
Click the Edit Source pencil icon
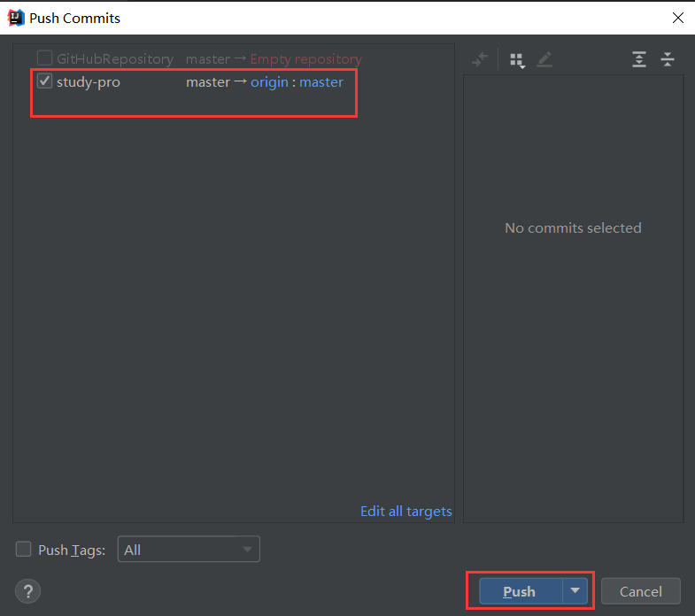pyautogui.click(x=544, y=59)
